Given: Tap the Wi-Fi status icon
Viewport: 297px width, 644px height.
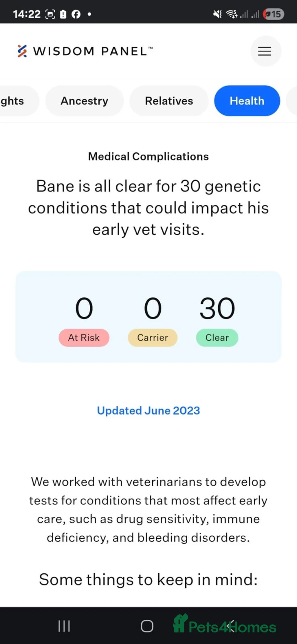Looking at the screenshot, I should pos(232,14).
